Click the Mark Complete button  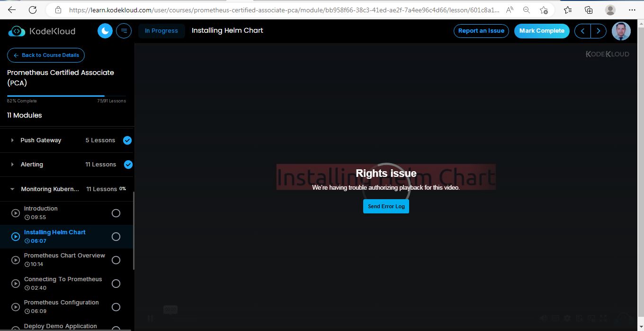coord(542,31)
